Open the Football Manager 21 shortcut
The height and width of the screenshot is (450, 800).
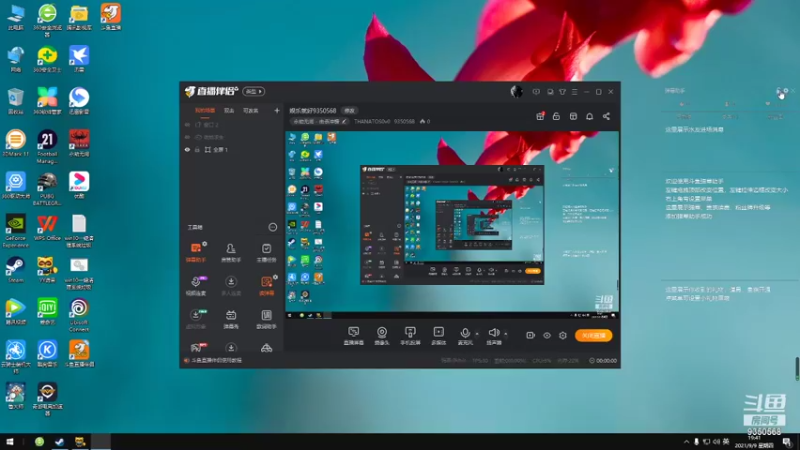click(47, 147)
